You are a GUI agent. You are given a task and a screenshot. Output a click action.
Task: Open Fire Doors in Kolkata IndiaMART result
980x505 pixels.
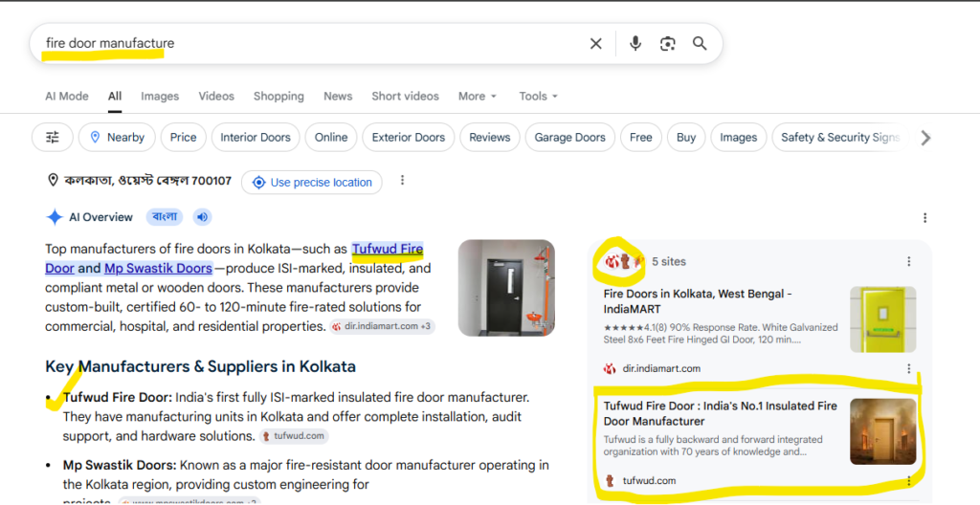click(x=698, y=301)
